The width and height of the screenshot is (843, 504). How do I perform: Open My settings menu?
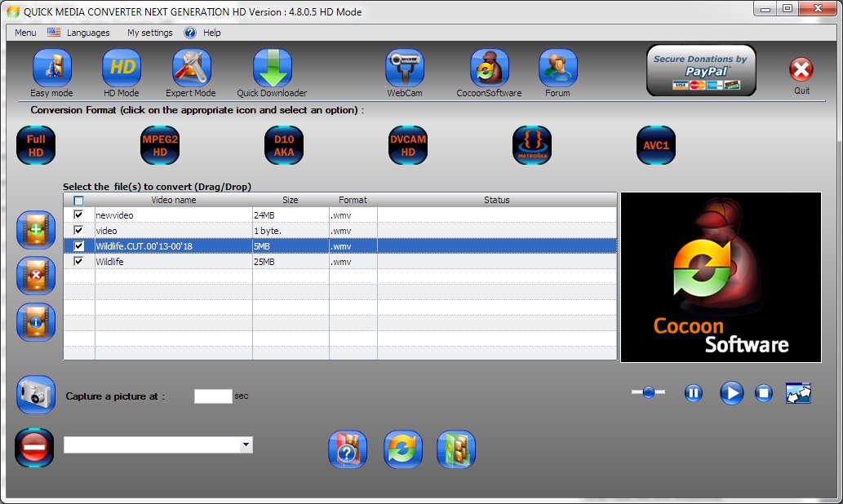coord(150,33)
